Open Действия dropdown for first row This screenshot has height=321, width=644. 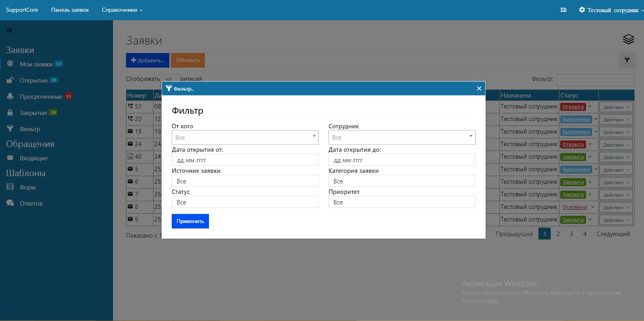[616, 107]
